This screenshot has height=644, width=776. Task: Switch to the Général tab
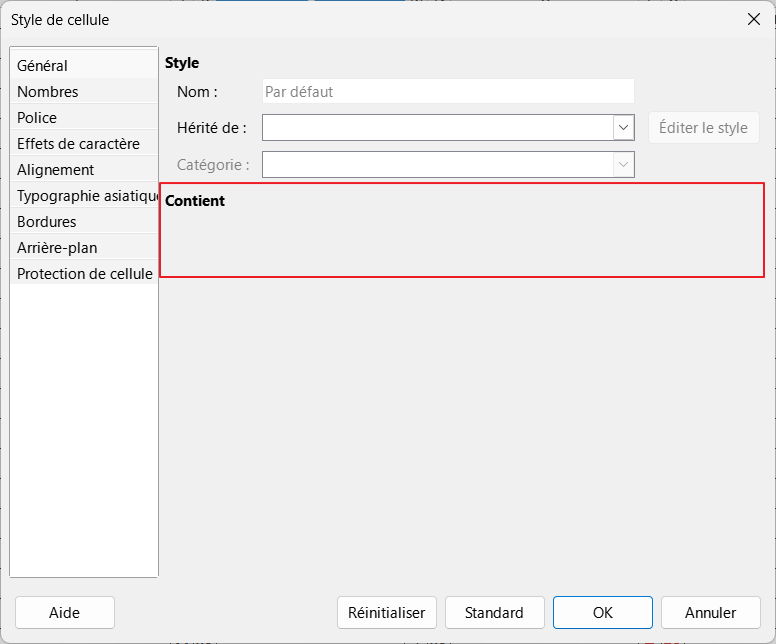43,66
